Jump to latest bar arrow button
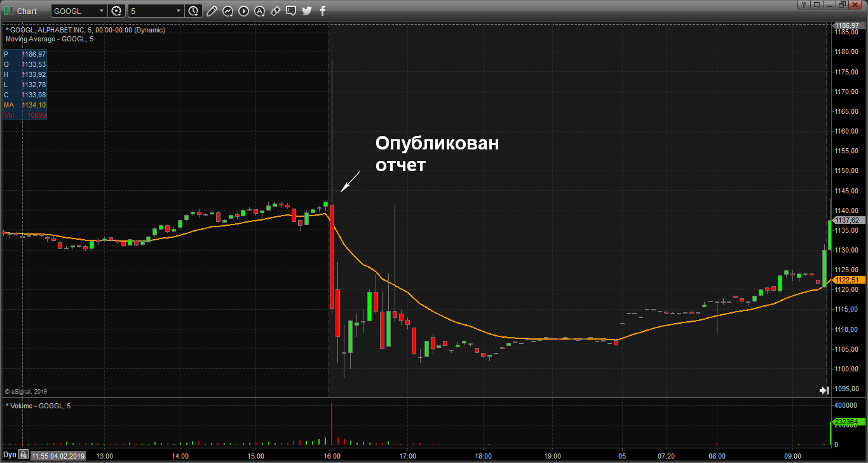 (824, 390)
